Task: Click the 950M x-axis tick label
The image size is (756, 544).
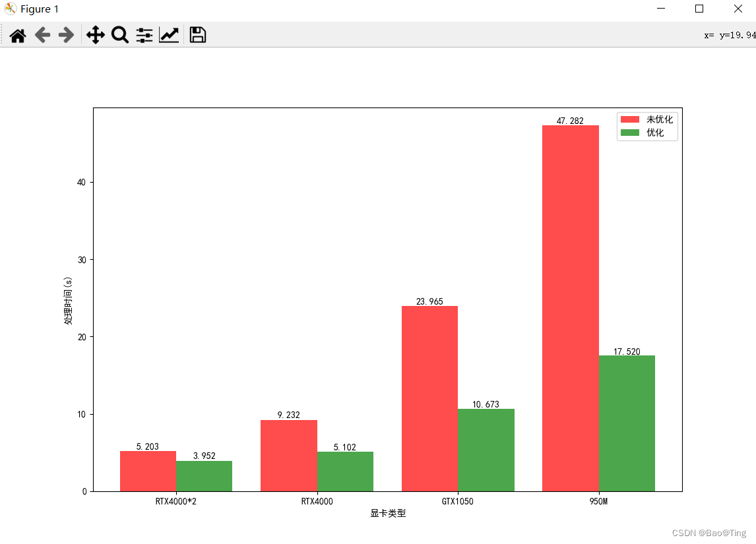Action: 598,502
